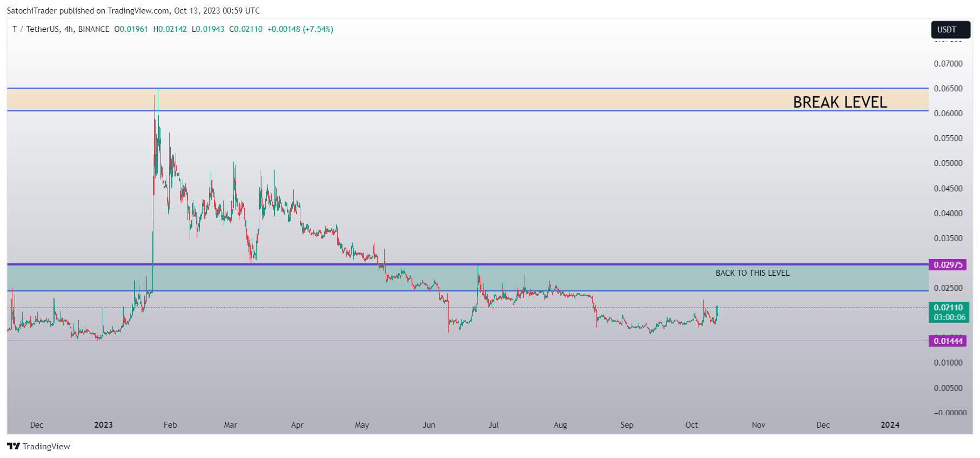Click the May label on time axis
Screen dimensions: 980x458
point(362,425)
